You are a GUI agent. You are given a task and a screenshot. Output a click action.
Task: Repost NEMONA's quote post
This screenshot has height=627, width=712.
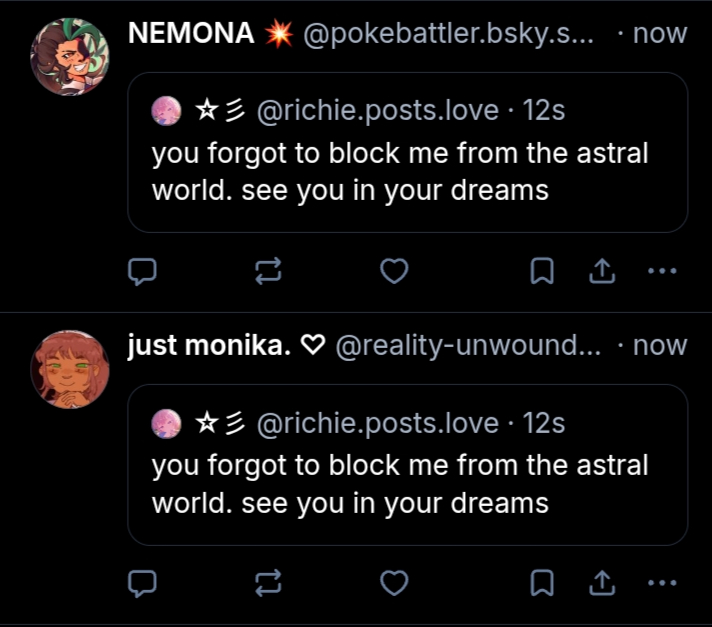[268, 270]
